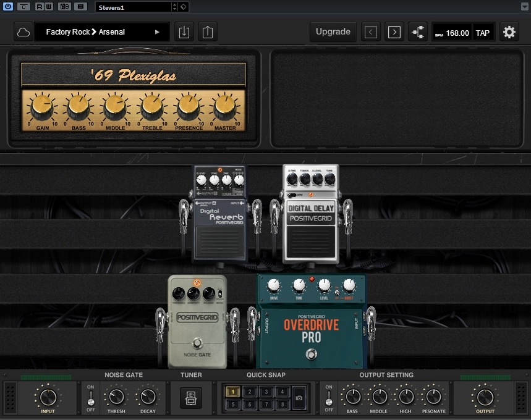Select Quick Snap slot 2
Image resolution: width=531 pixels, height=420 pixels.
250,392
